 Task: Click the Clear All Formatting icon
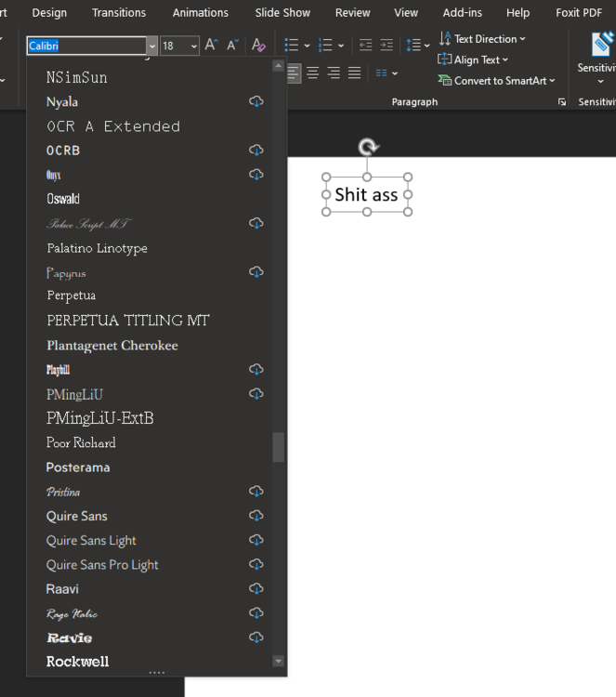[x=259, y=46]
